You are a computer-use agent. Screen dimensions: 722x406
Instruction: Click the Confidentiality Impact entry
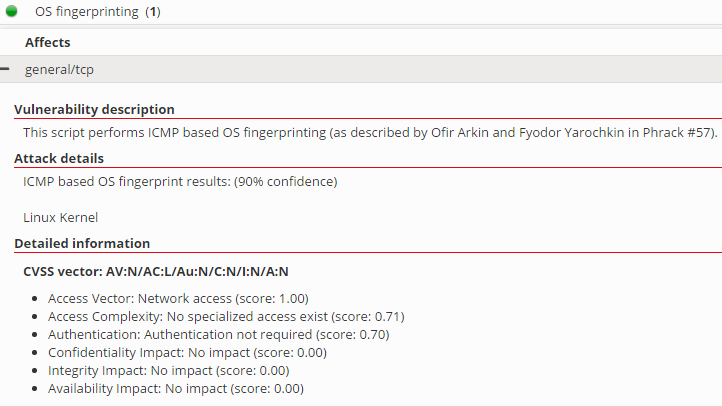point(187,352)
